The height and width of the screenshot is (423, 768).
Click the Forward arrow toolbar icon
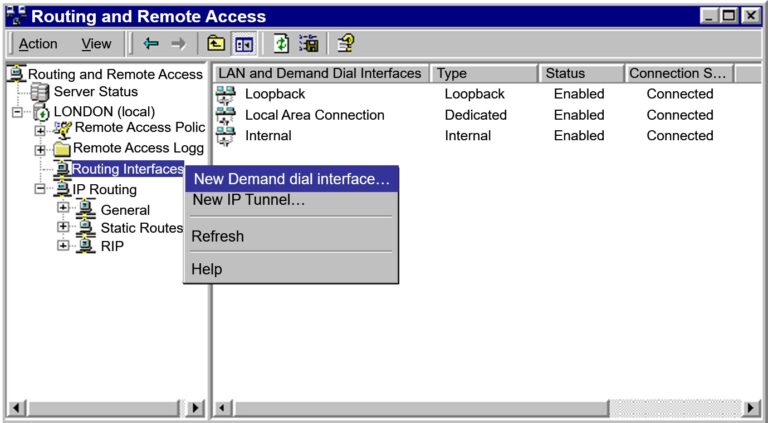[179, 44]
